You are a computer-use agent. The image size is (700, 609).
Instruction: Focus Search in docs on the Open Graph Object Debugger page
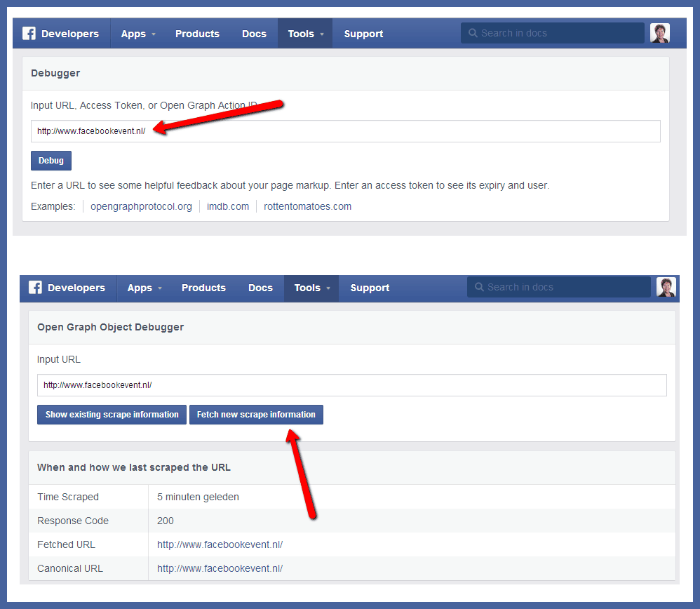click(x=559, y=287)
